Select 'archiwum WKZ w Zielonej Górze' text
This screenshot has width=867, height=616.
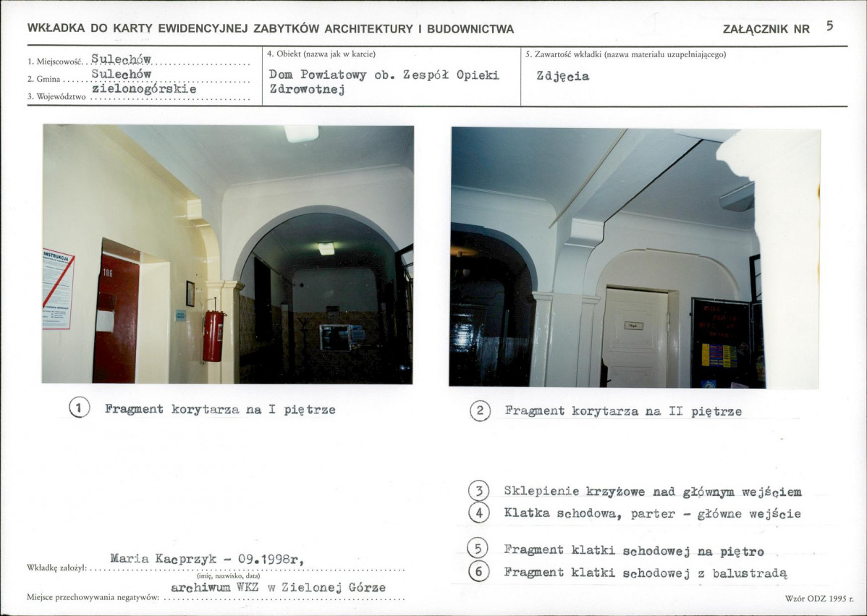pyautogui.click(x=278, y=587)
